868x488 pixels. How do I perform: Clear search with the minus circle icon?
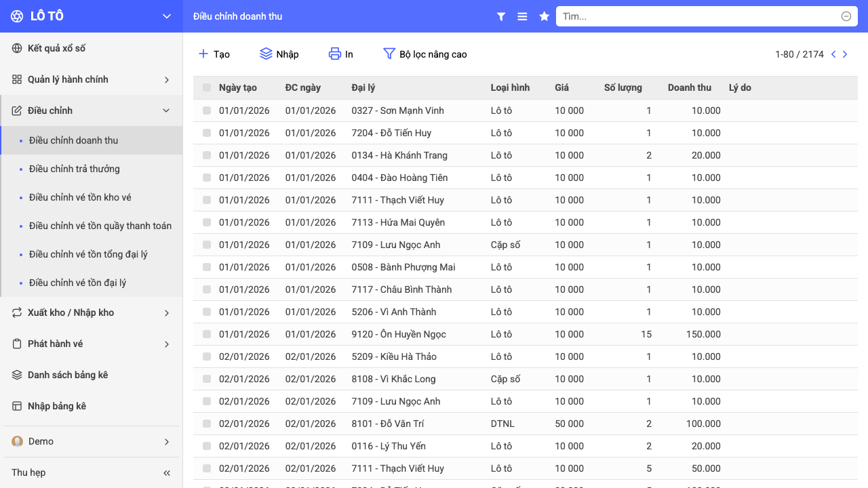[846, 16]
